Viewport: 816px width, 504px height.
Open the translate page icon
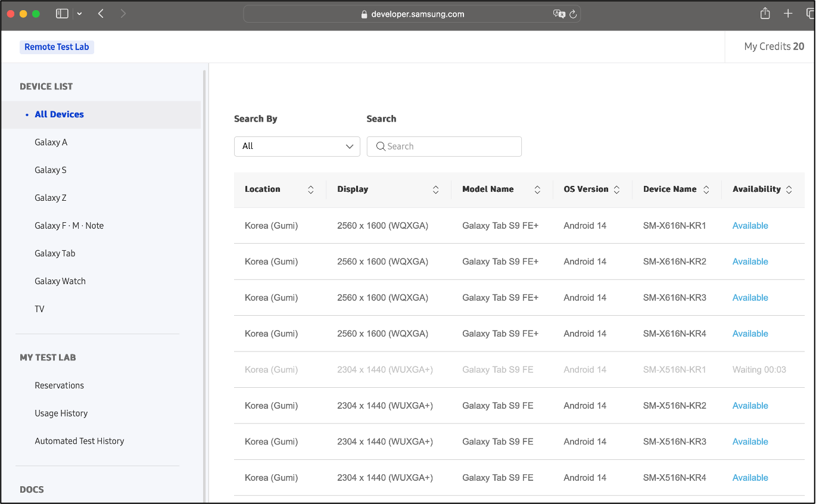[559, 14]
